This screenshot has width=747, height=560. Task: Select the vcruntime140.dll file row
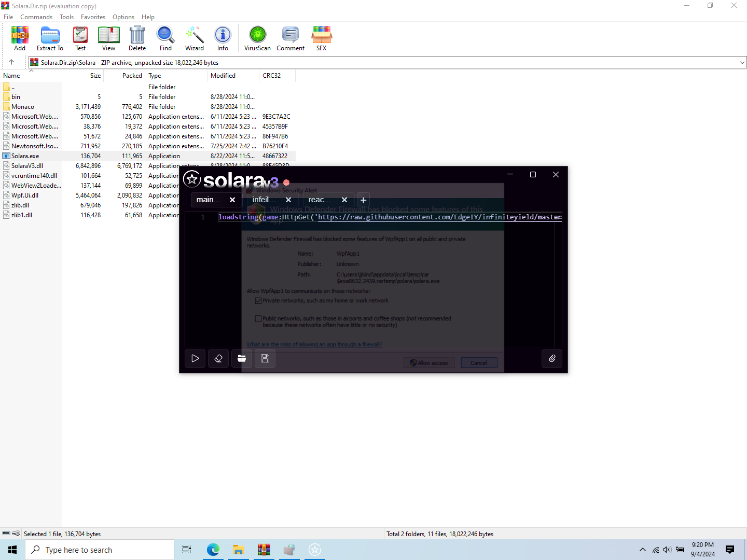pos(89,176)
